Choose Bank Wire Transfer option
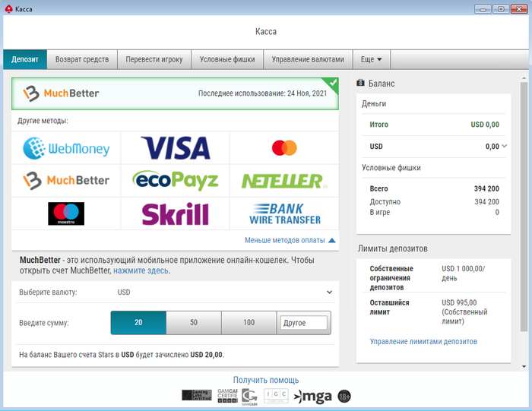Image resolution: width=532 pixels, height=411 pixels. point(284,213)
